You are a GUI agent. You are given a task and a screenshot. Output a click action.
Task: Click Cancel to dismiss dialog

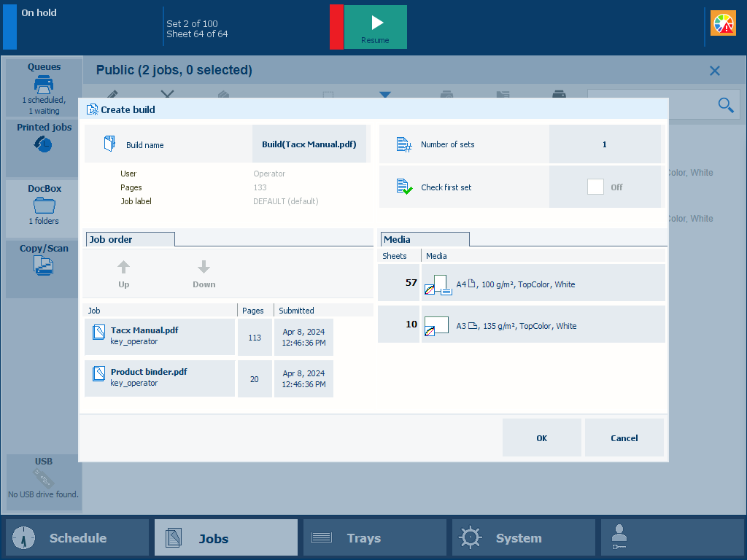point(624,438)
